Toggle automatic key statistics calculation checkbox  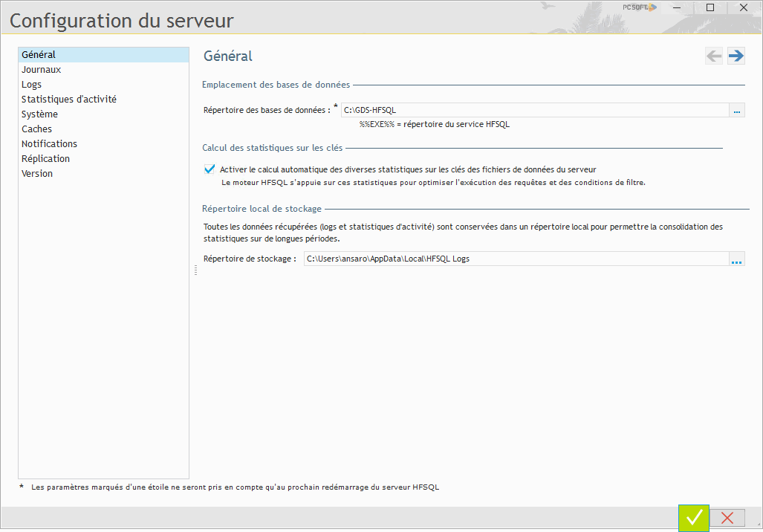pyautogui.click(x=210, y=169)
